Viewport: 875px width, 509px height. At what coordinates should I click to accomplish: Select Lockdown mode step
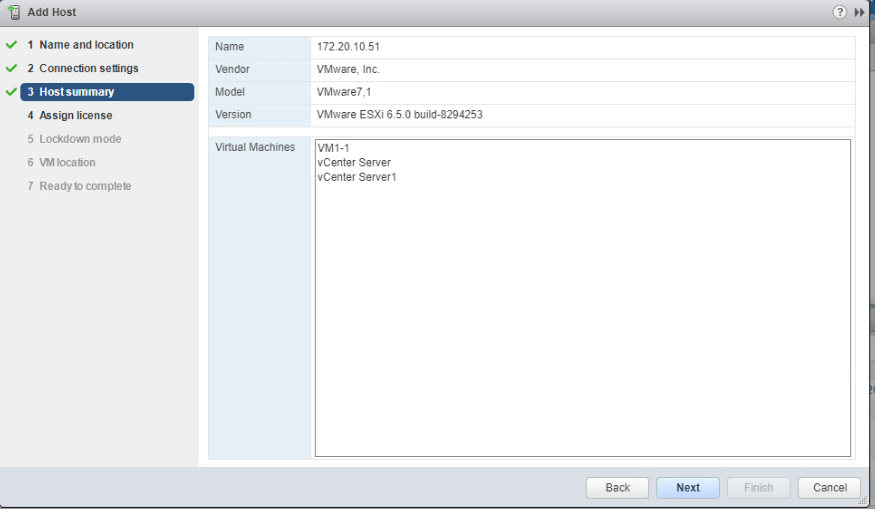click(80, 139)
